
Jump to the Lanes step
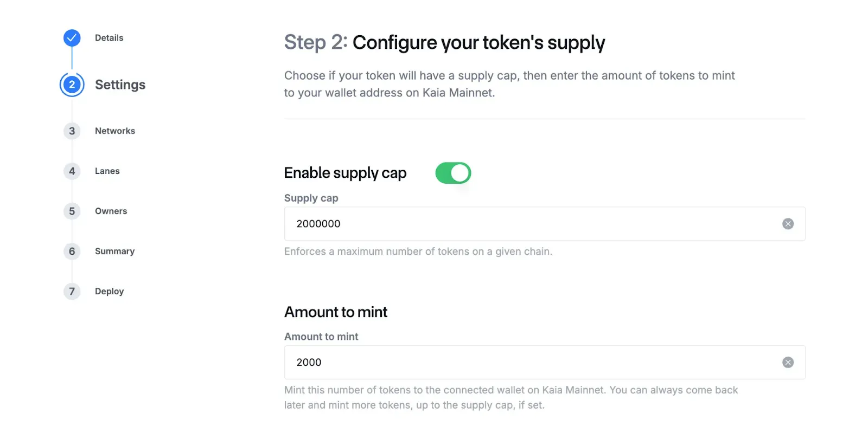[107, 171]
